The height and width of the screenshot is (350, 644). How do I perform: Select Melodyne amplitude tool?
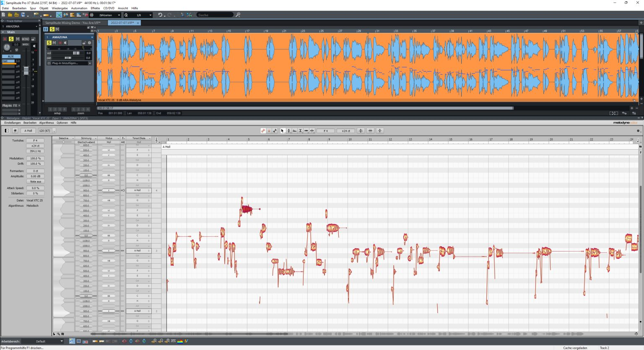click(300, 131)
